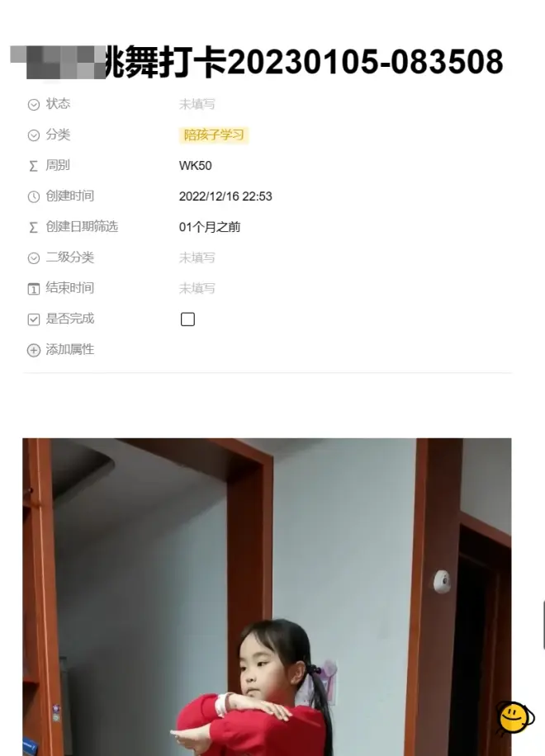Tick the 是否完成 empty checkbox
Viewport: 545px width, 756px height.
tap(187, 319)
